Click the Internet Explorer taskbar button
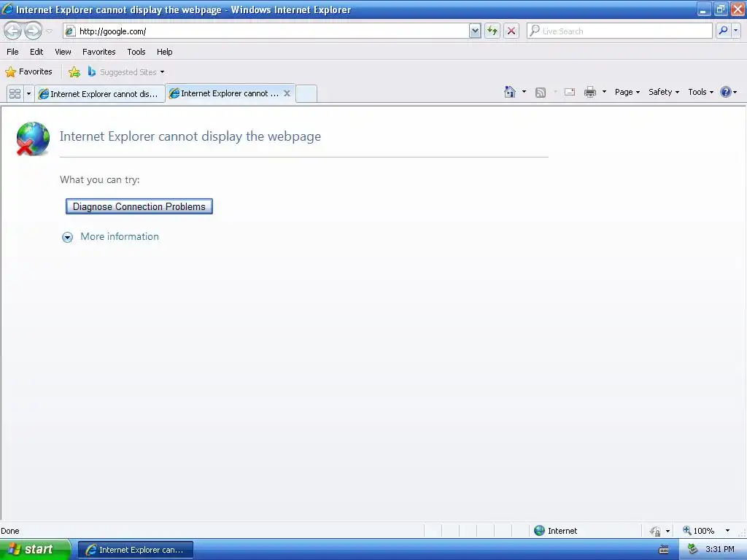 (136, 550)
